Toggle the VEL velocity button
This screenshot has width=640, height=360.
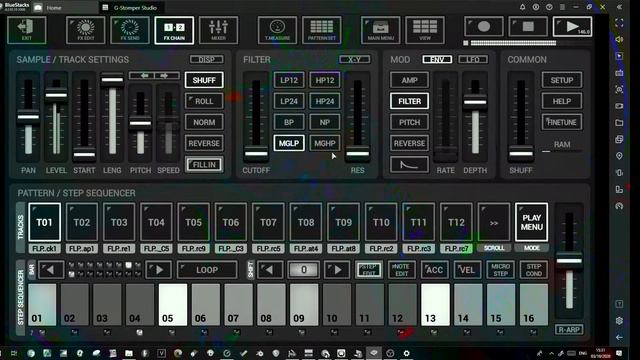(467, 270)
